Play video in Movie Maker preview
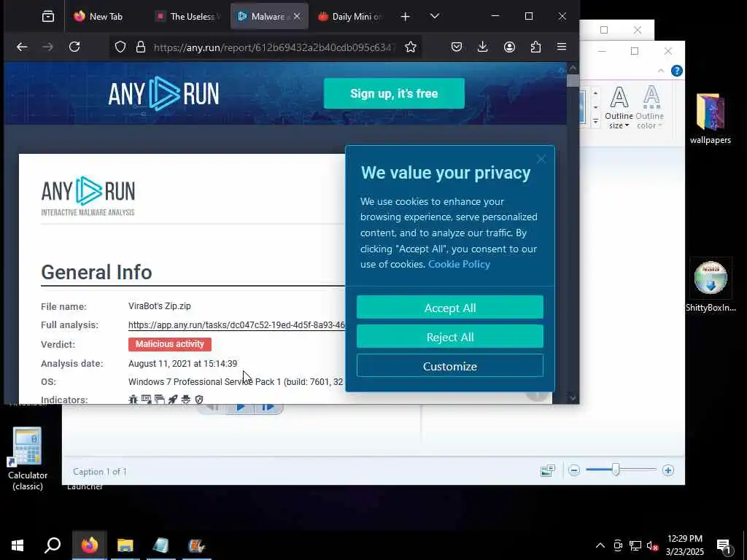This screenshot has width=747, height=560. pos(240,407)
